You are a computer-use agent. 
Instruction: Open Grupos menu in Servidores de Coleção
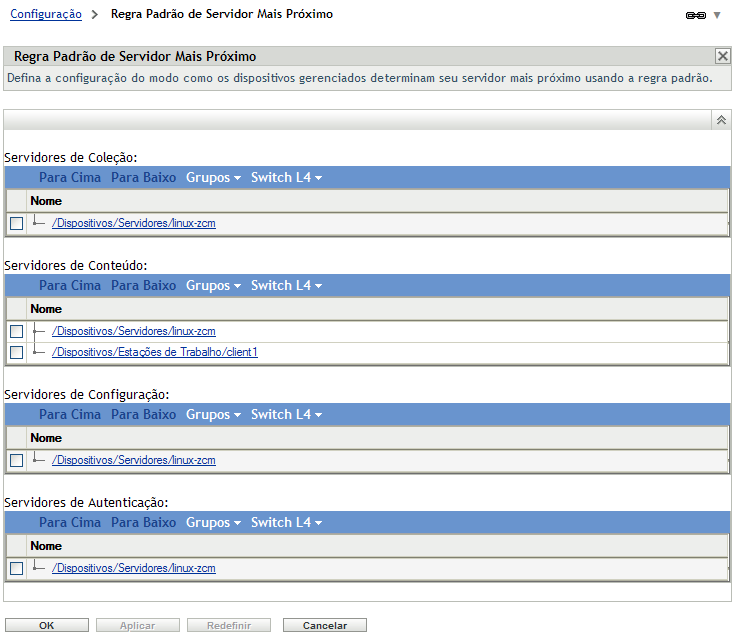(x=213, y=178)
